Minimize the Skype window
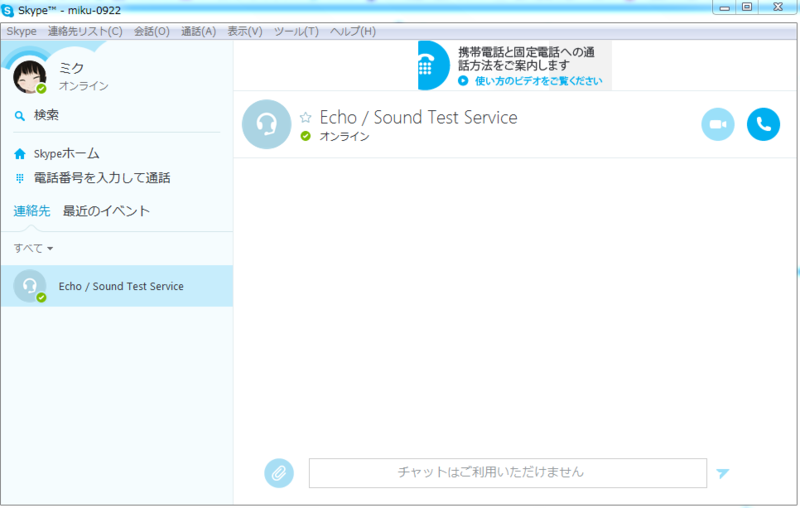This screenshot has height=508, width=800. [x=724, y=8]
